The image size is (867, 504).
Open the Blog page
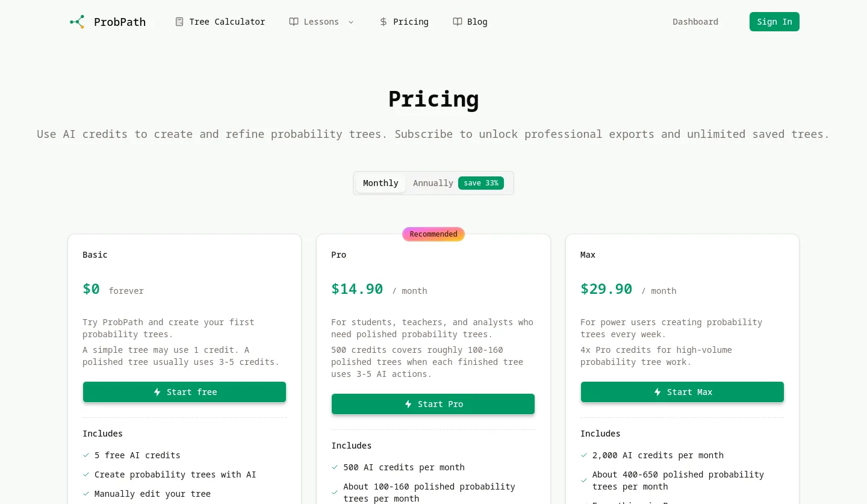pyautogui.click(x=470, y=22)
